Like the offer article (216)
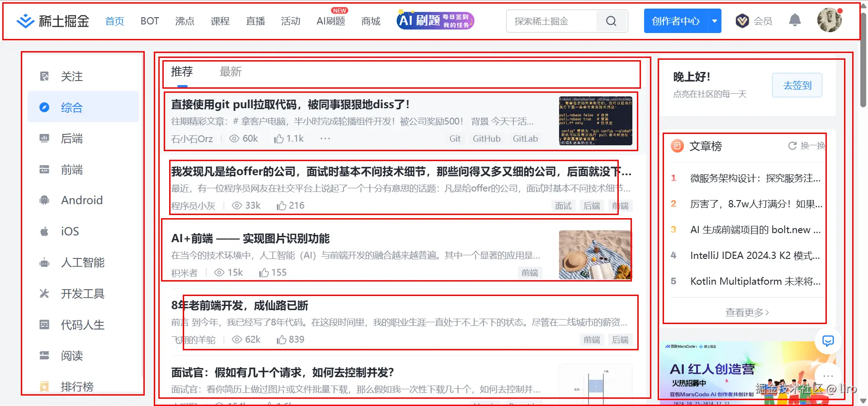This screenshot has width=868, height=406. tap(290, 205)
